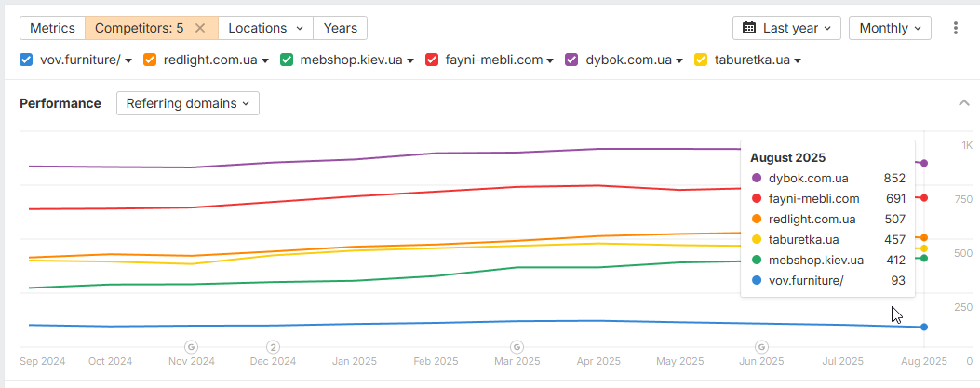Viewport: 980px width, 388px height.
Task: Open the three-dot more options menu
Action: (955, 28)
